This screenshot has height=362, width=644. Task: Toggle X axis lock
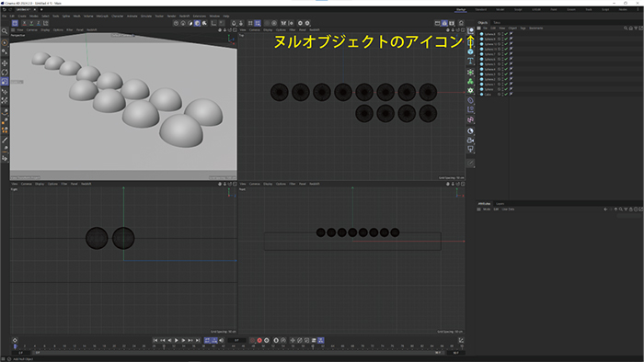coord(24,23)
